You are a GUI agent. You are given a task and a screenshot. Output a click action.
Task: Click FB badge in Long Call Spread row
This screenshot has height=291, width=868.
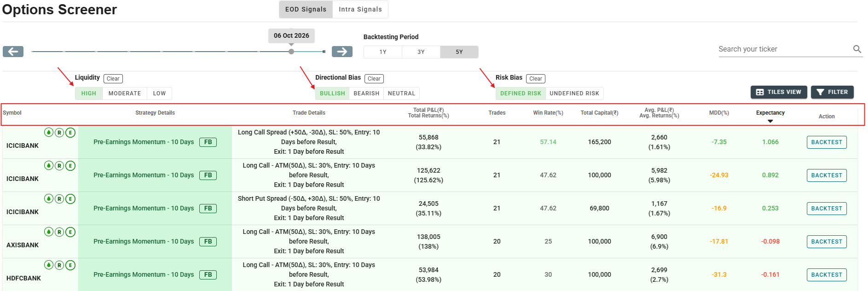208,142
